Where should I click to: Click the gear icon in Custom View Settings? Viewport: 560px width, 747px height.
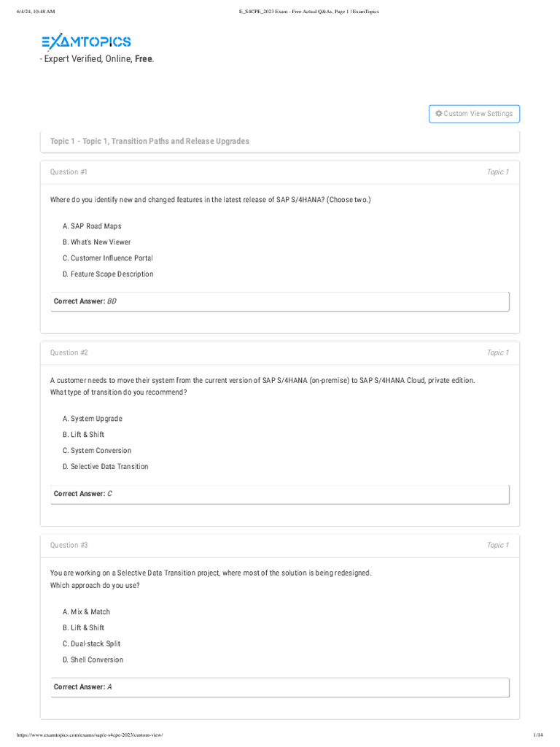pyautogui.click(x=439, y=114)
